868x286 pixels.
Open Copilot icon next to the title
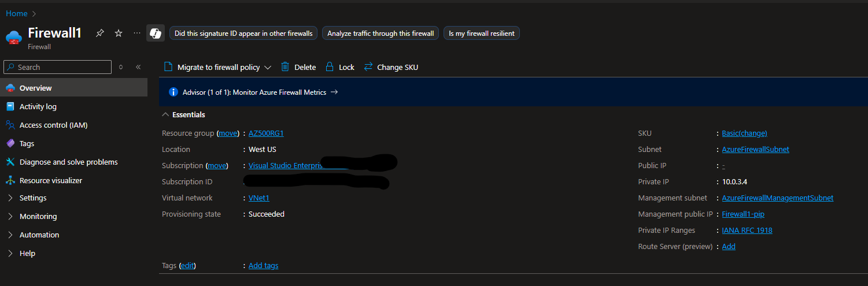(x=156, y=34)
